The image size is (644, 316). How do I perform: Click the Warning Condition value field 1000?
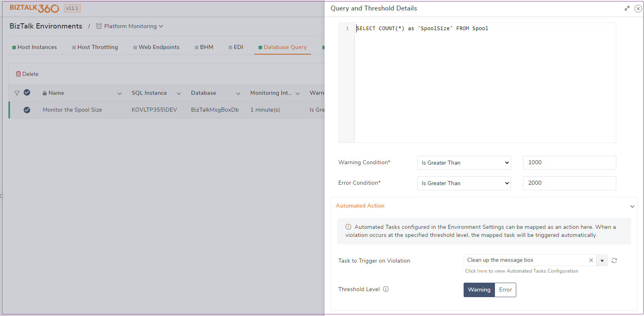[569, 163]
